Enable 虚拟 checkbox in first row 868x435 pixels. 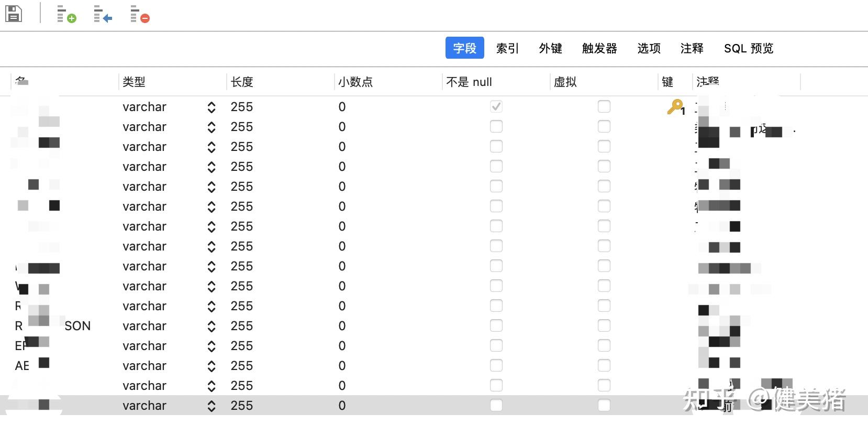click(604, 107)
